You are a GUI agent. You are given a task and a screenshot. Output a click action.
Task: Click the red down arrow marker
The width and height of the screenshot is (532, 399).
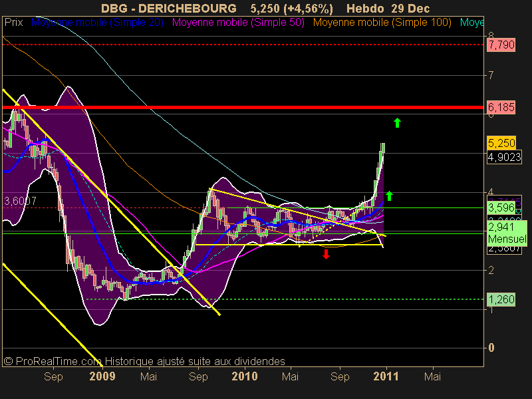pyautogui.click(x=326, y=254)
